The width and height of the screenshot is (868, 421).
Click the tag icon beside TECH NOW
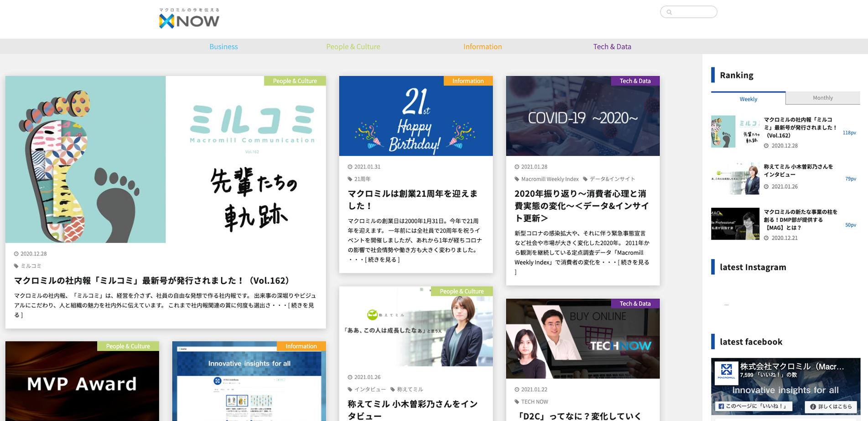(517, 402)
